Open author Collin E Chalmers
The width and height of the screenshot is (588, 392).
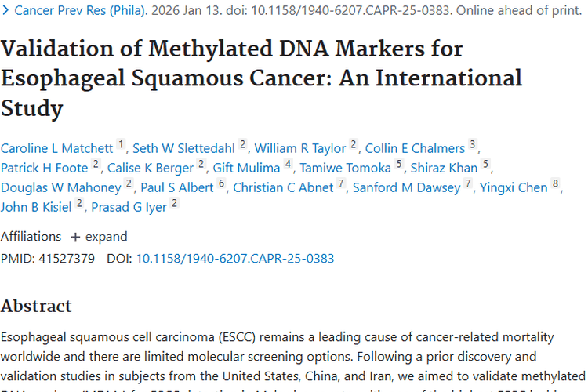[415, 148]
